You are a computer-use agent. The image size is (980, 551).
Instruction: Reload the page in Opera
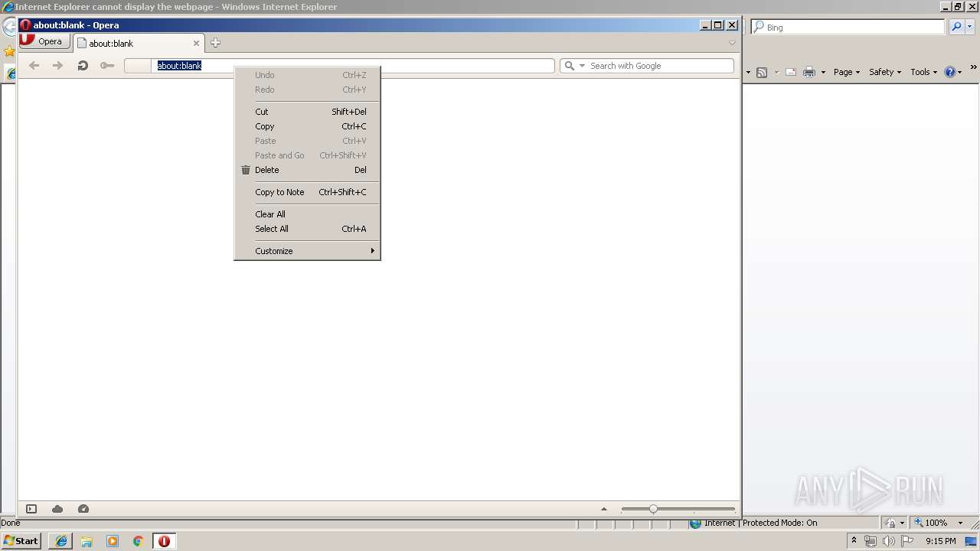pyautogui.click(x=83, y=66)
